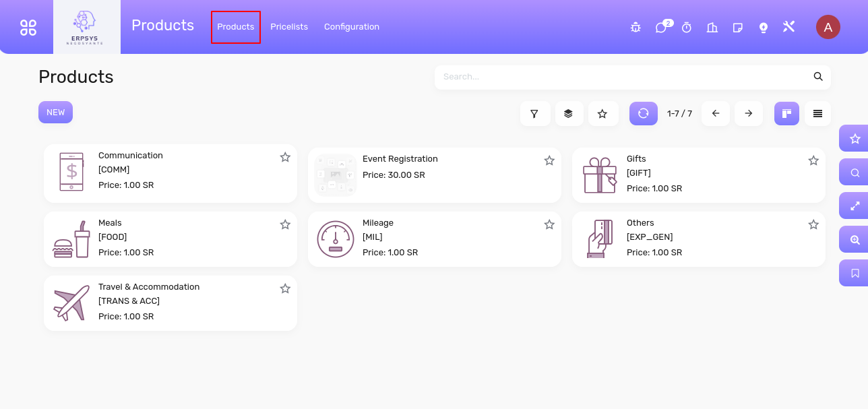Image resolution: width=868 pixels, height=409 pixels.
Task: Open the Pricelists menu
Action: 289,27
